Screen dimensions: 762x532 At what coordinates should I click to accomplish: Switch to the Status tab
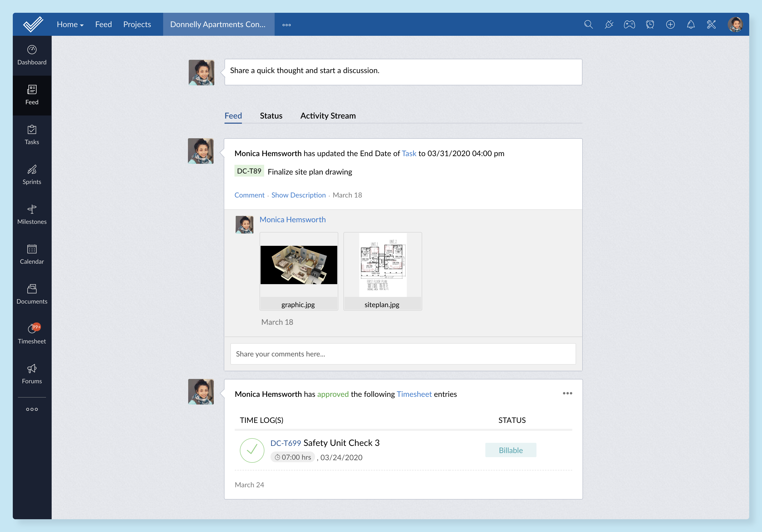271,116
